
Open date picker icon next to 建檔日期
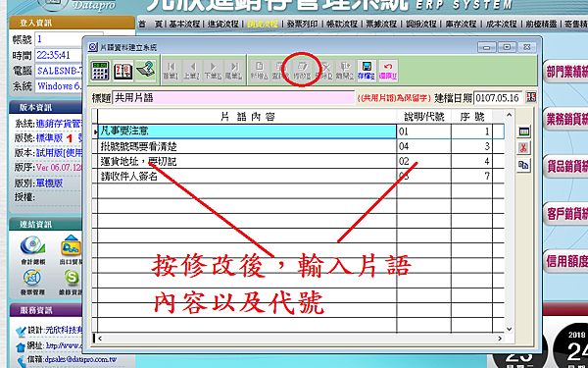(531, 97)
